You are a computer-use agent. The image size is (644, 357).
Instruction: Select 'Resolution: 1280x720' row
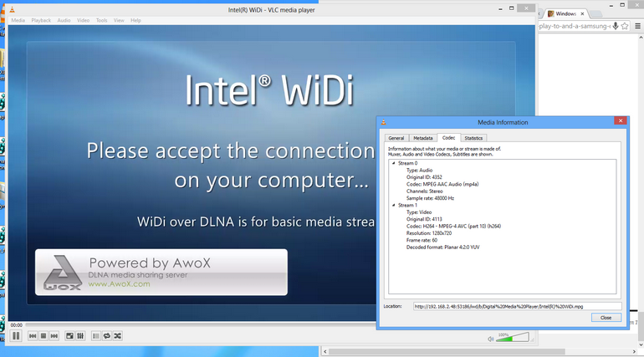(429, 233)
